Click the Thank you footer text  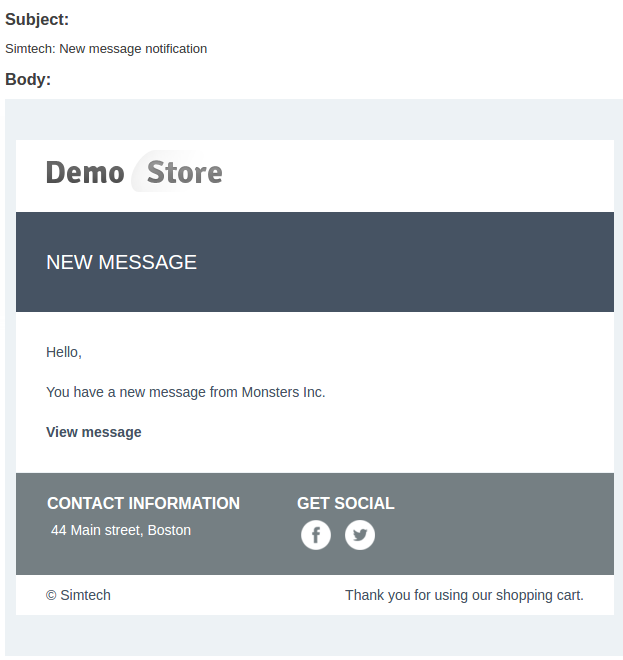(x=464, y=595)
